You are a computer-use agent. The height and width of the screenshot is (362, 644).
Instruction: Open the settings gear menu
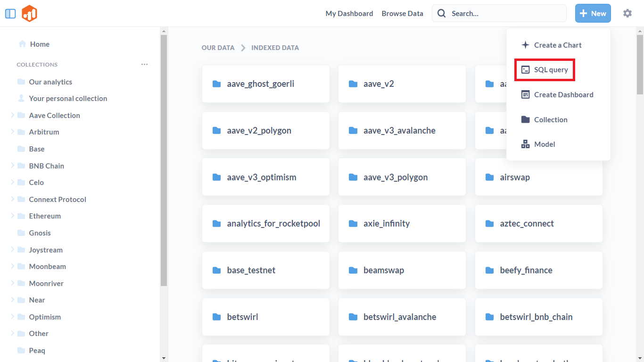click(x=627, y=13)
